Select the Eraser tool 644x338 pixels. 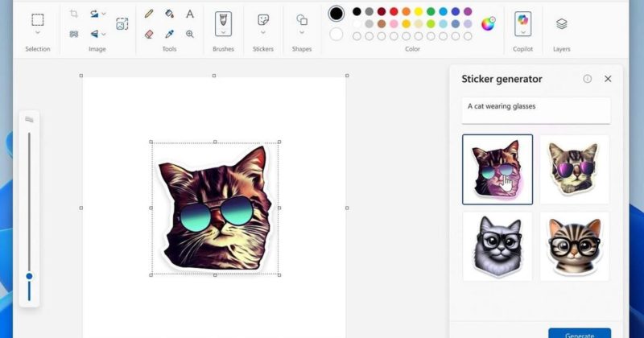point(149,34)
